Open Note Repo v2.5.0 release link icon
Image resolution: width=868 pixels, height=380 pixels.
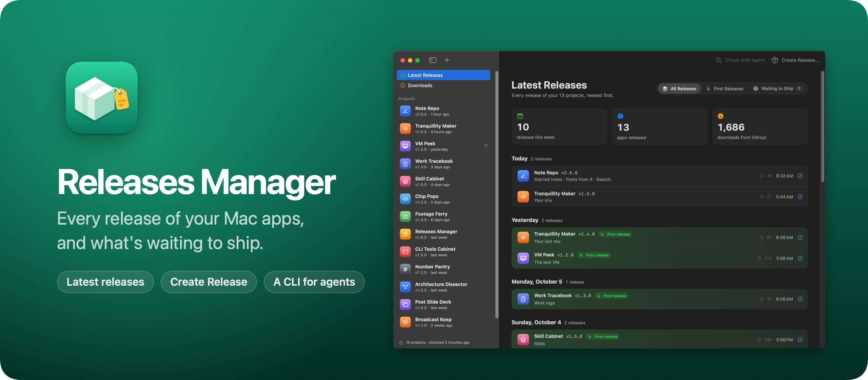[800, 176]
